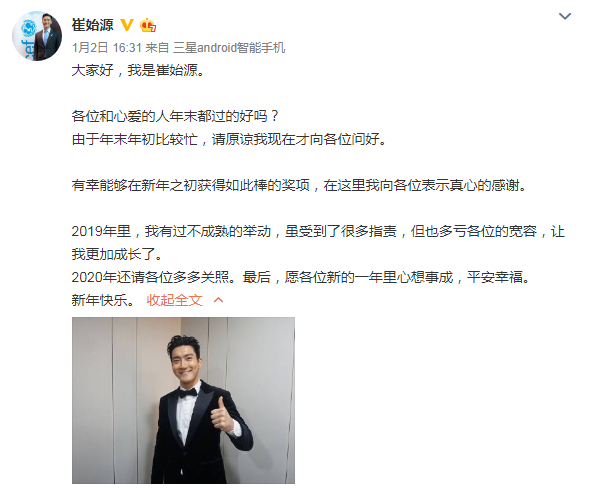Open the post options chevron menu
This screenshot has width=591, height=488.
[565, 16]
